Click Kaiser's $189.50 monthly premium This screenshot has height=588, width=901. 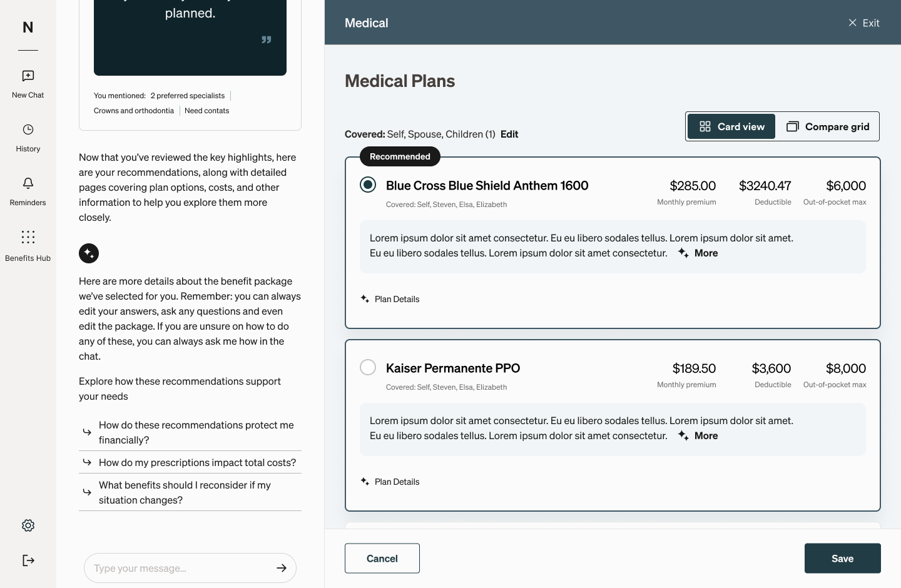[x=694, y=368]
